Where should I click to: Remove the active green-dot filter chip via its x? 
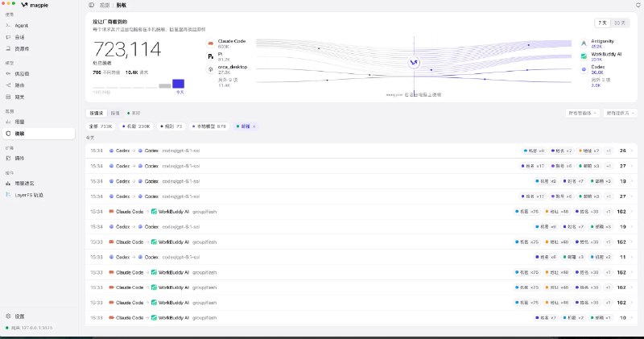[x=254, y=126]
